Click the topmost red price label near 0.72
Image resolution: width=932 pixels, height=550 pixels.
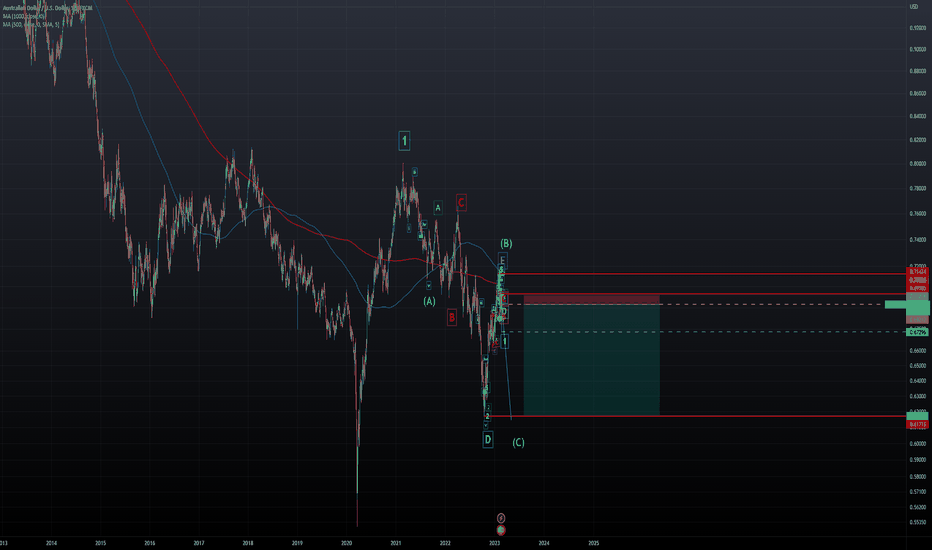tap(918, 272)
